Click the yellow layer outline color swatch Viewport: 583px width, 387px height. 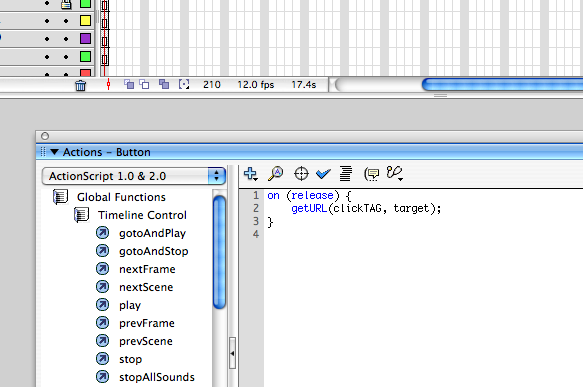(x=86, y=20)
